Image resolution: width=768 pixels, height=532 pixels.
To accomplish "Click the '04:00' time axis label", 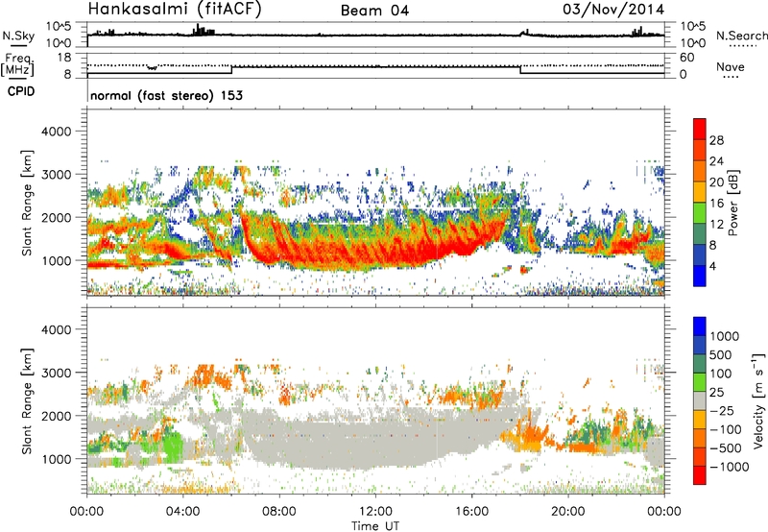I will pos(183,512).
